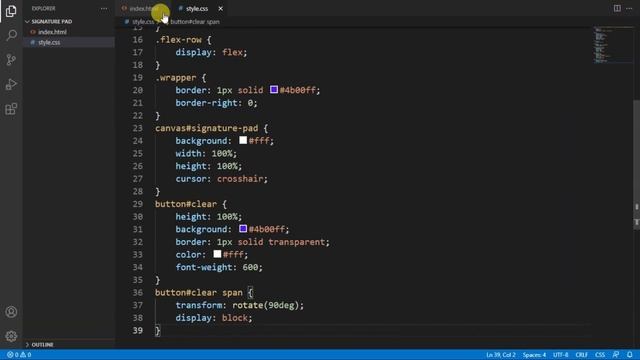Open the Search view icon
Viewport: 640px width, 360px height.
11,35
